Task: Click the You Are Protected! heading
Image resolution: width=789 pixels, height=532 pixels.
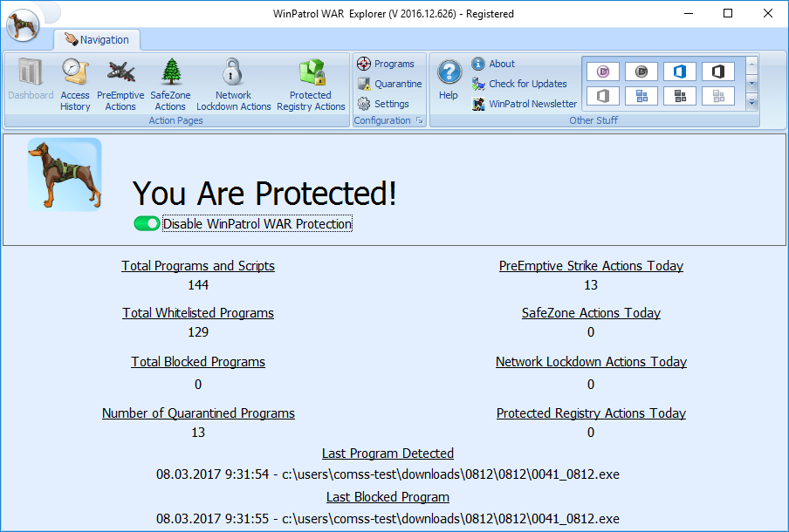Action: click(264, 193)
